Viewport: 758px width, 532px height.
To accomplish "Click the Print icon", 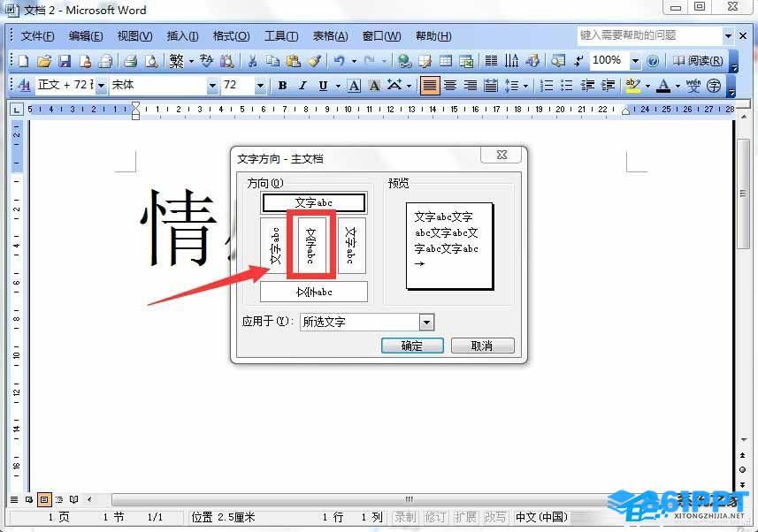I will (x=129, y=61).
